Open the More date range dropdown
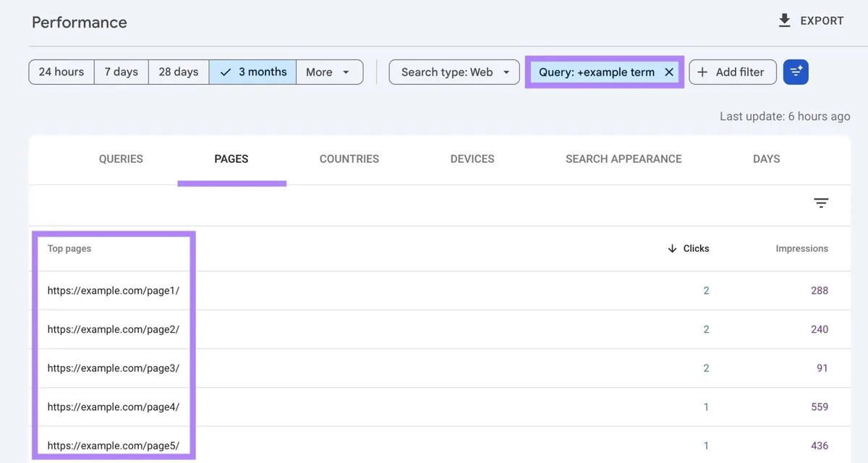 (x=329, y=72)
